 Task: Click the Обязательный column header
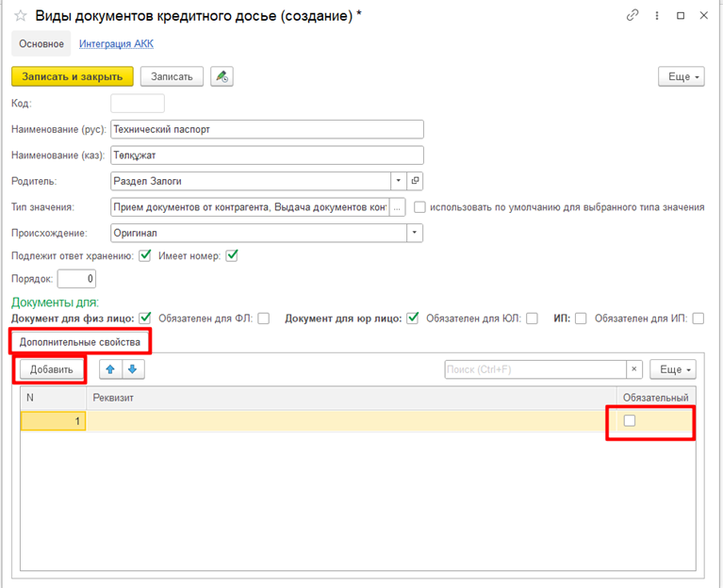[656, 398]
